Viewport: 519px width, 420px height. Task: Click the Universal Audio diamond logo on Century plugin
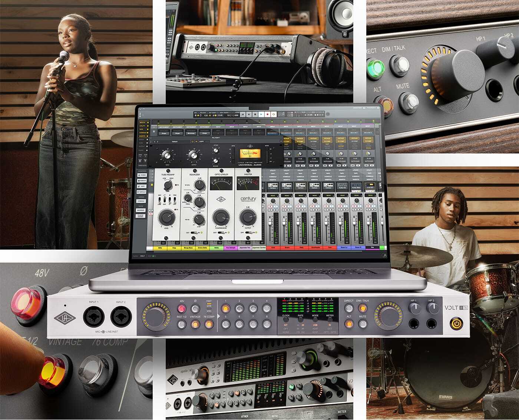pyautogui.click(x=220, y=199)
